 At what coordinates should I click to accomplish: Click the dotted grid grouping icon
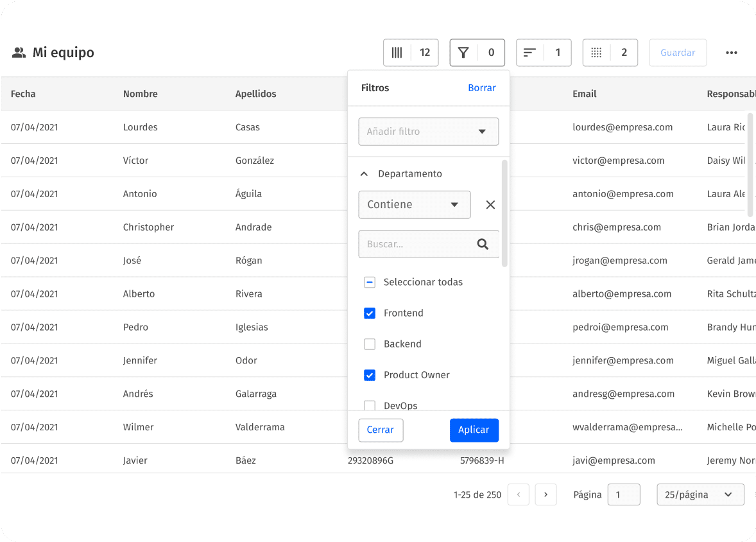coord(596,53)
